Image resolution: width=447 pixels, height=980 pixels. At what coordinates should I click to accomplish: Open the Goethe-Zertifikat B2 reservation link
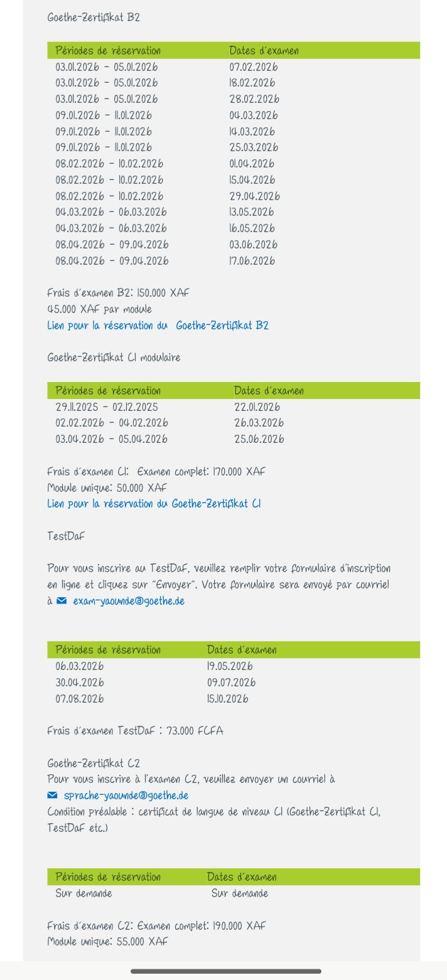tap(158, 326)
